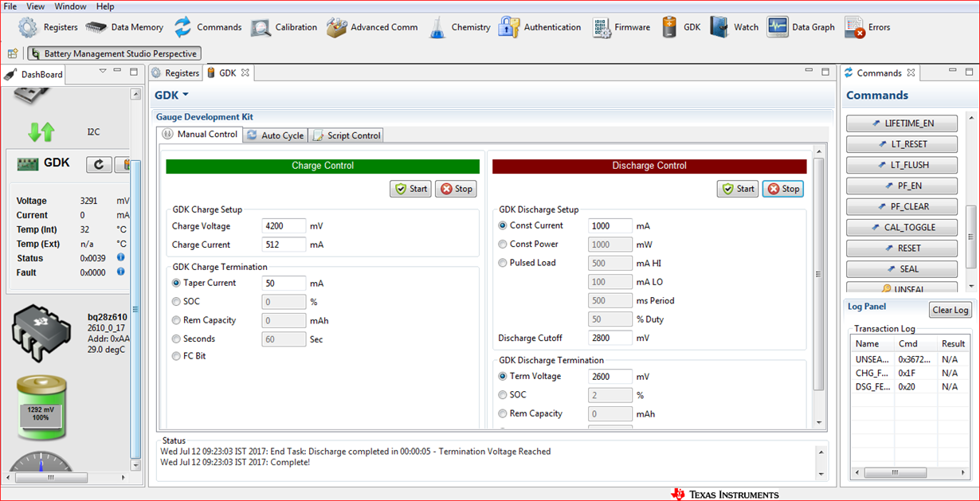This screenshot has height=501, width=980.
Task: Select Const Power discharge mode
Action: tap(503, 244)
